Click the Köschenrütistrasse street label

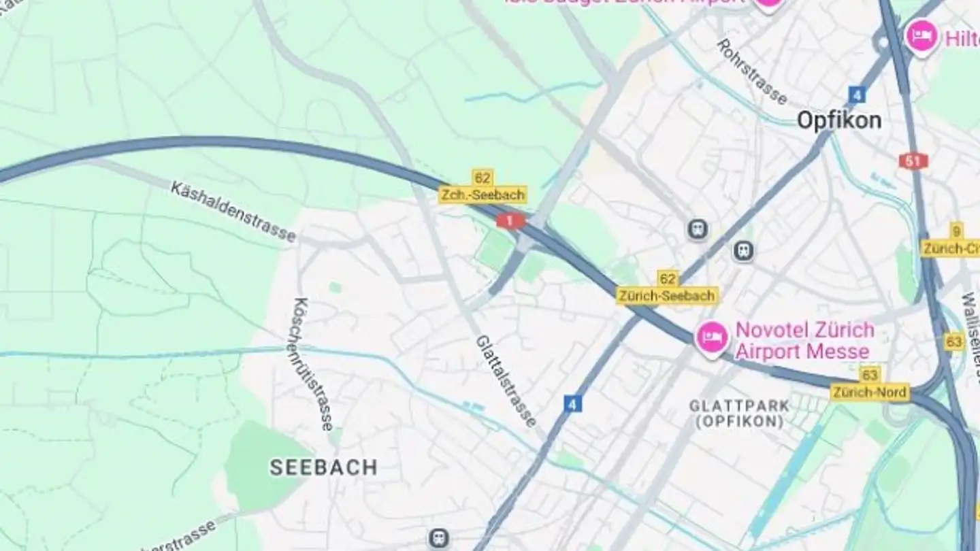click(x=313, y=364)
